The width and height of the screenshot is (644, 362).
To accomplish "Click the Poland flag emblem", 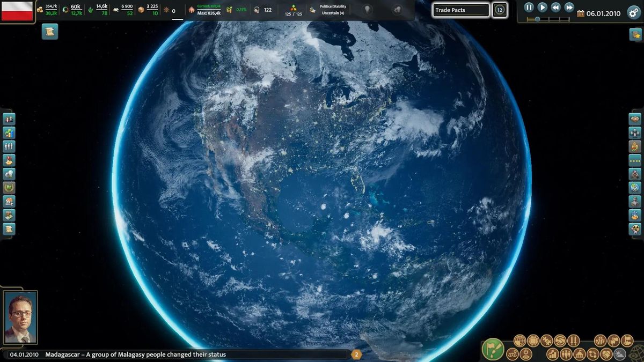I will 17,11.
